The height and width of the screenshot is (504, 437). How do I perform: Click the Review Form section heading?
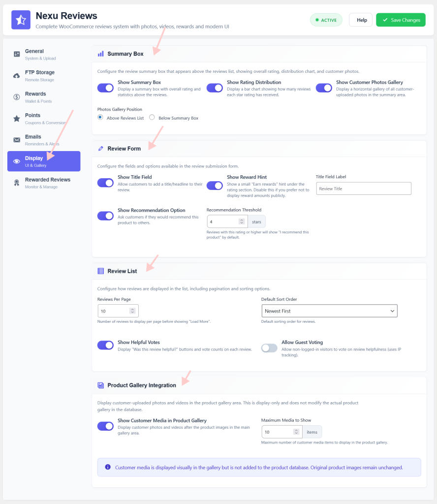pos(124,149)
